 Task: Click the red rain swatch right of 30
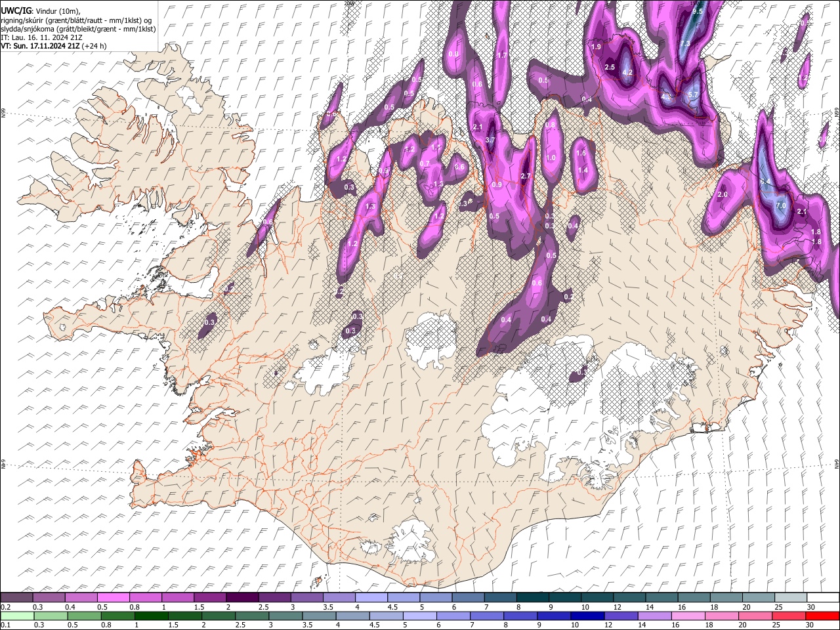point(822,616)
